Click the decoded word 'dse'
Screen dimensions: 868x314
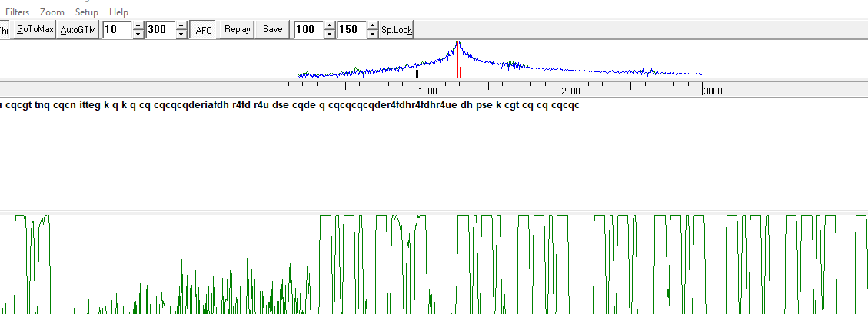[x=280, y=105]
